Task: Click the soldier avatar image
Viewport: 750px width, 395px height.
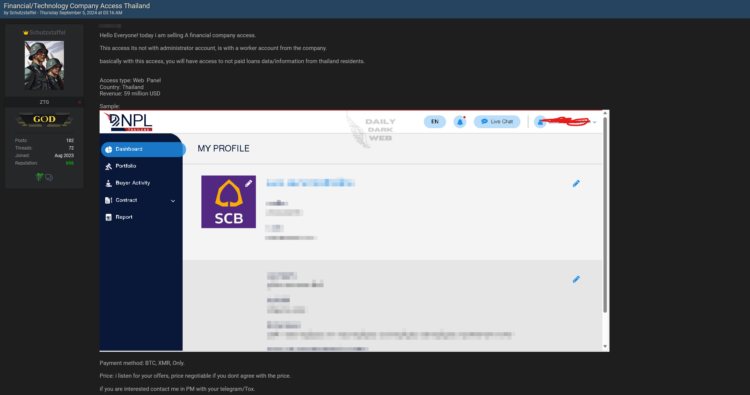Action: [x=44, y=66]
